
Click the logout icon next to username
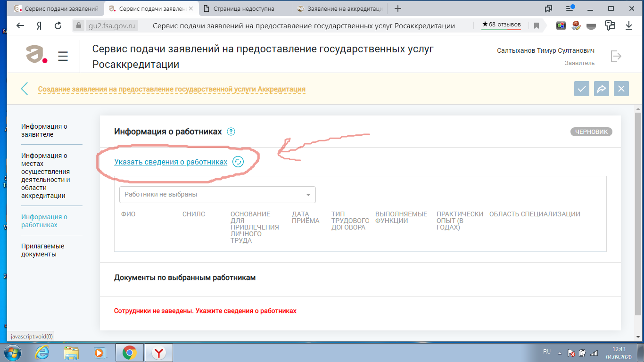pos(616,56)
